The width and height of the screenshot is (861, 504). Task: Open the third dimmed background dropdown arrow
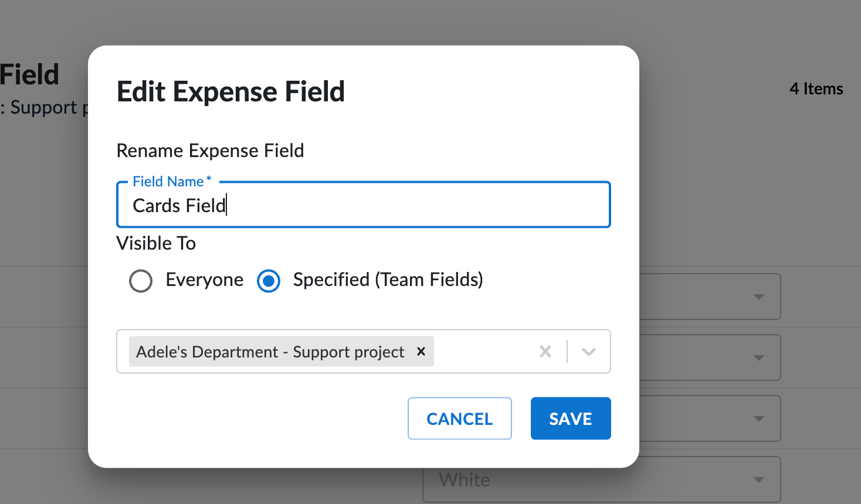758,418
